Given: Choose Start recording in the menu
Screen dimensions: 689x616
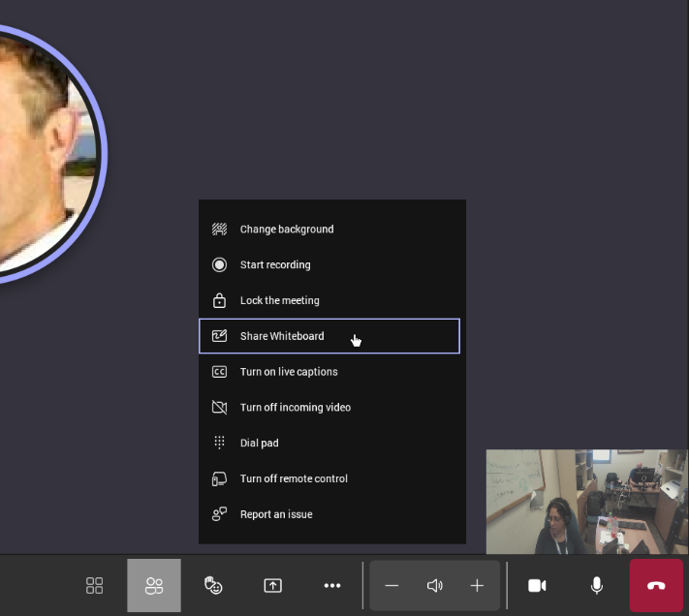Looking at the screenshot, I should click(275, 264).
